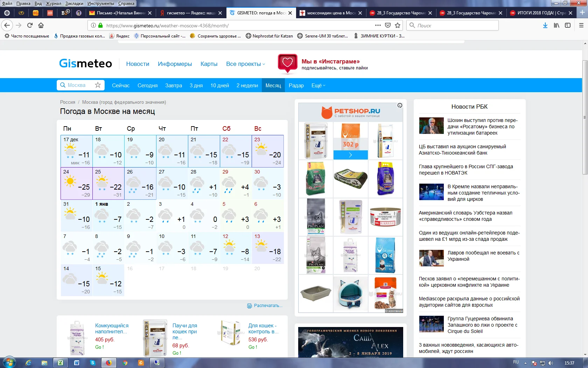Screen dimensions: 588x368
Task: Open the Windows Start menu
Action: (9, 363)
